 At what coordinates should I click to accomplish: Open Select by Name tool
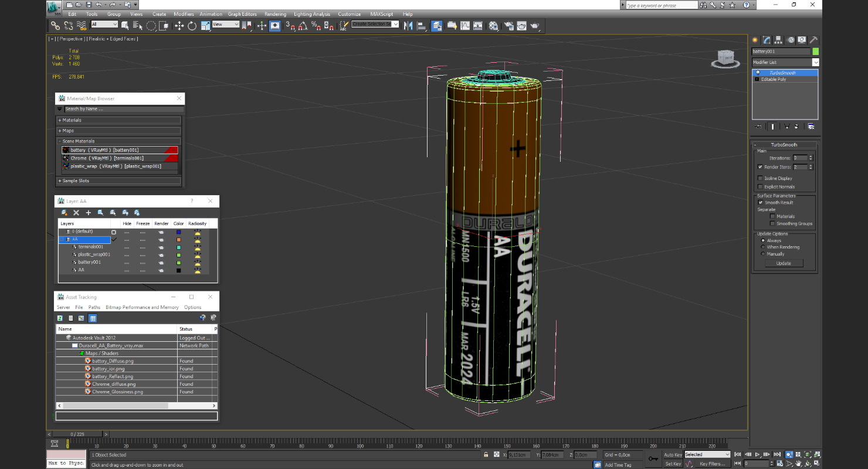pos(138,25)
